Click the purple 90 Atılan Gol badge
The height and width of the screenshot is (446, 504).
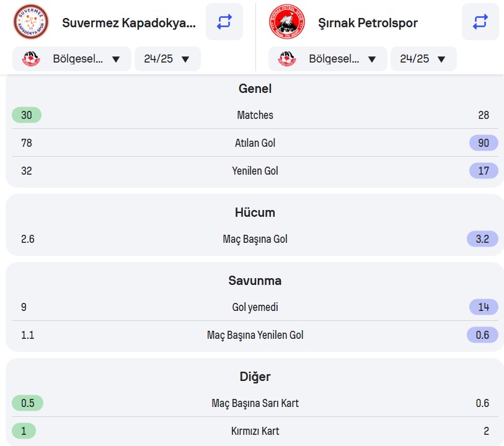[x=484, y=143]
